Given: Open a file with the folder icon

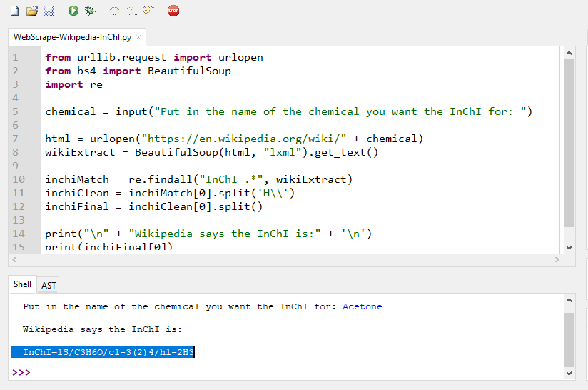Looking at the screenshot, I should [32, 11].
